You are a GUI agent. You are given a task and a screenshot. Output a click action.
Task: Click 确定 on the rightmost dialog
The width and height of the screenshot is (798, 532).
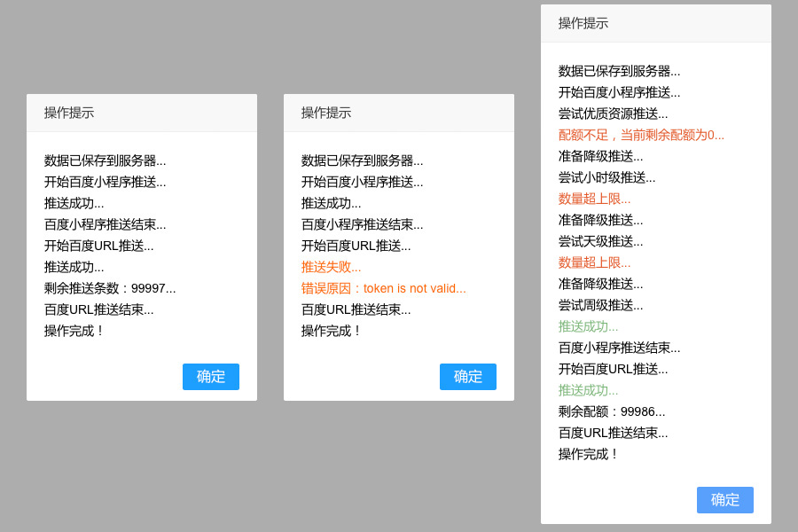click(724, 500)
